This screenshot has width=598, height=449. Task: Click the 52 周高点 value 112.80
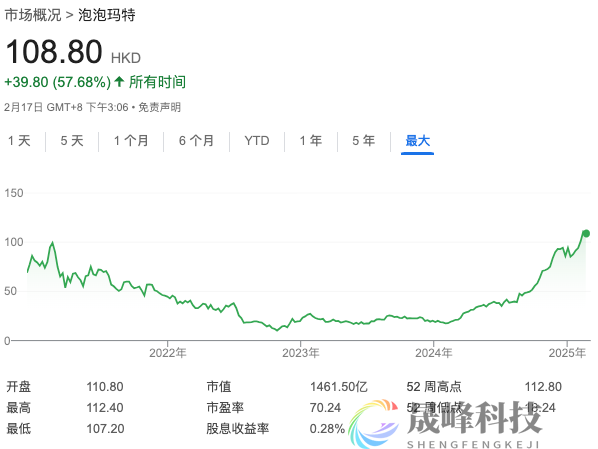[x=543, y=387]
